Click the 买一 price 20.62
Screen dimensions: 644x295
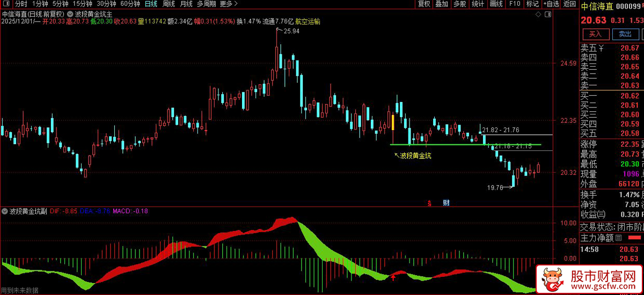pyautogui.click(x=630, y=96)
